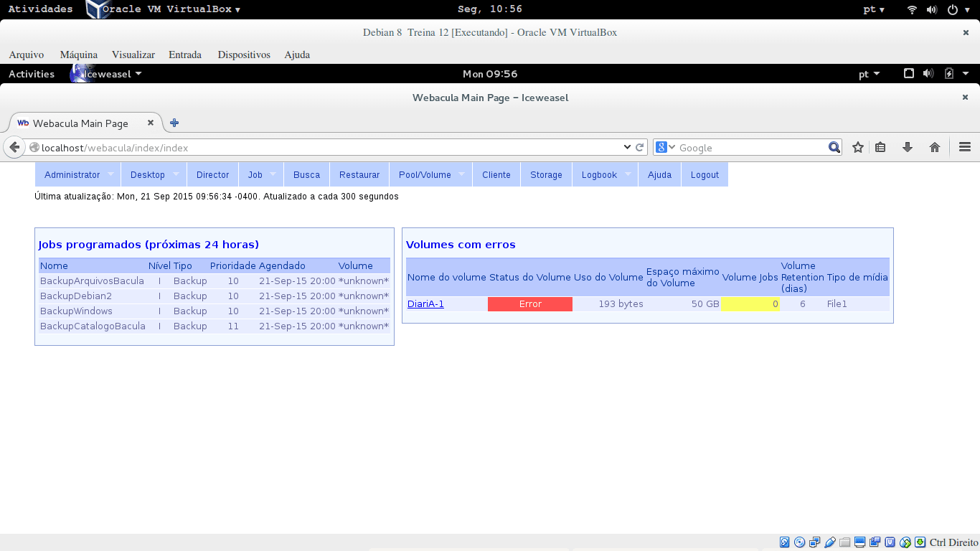Image resolution: width=980 pixels, height=551 pixels.
Task: Go to browser home page icon
Action: coord(934,147)
